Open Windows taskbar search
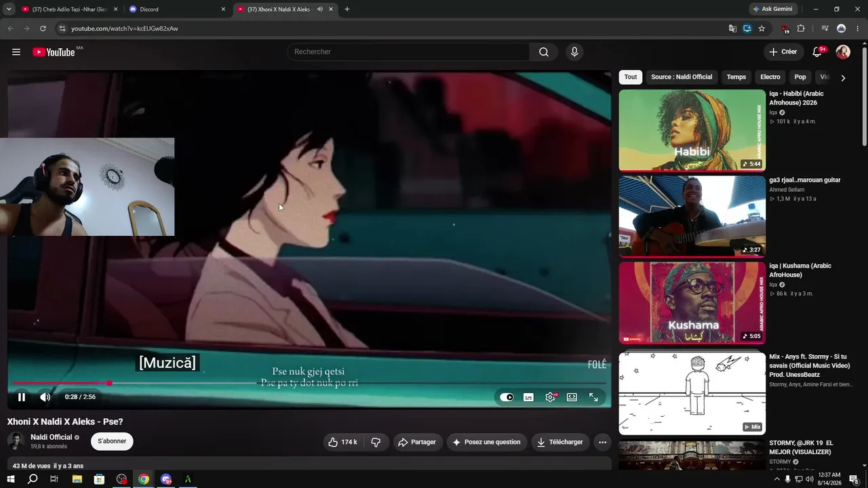Viewport: 868px width, 488px height. click(33, 479)
